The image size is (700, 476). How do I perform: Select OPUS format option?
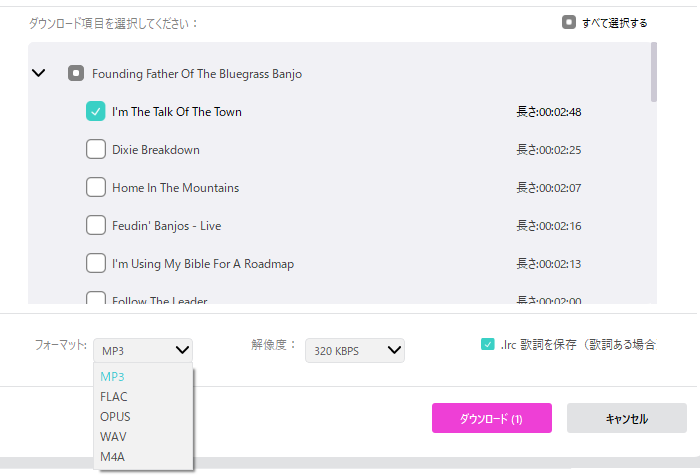coord(115,417)
